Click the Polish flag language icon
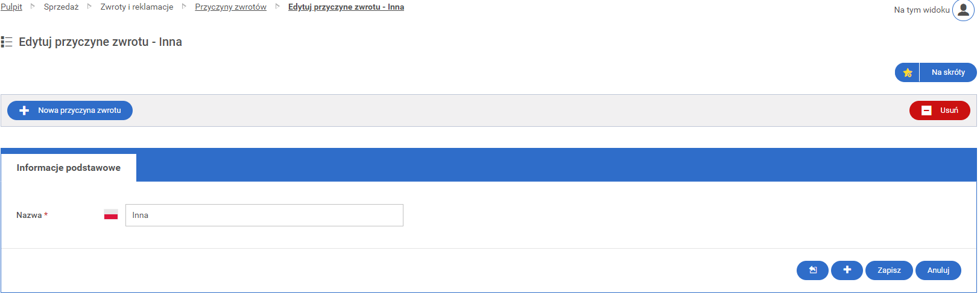The width and height of the screenshot is (980, 294). [x=111, y=215]
